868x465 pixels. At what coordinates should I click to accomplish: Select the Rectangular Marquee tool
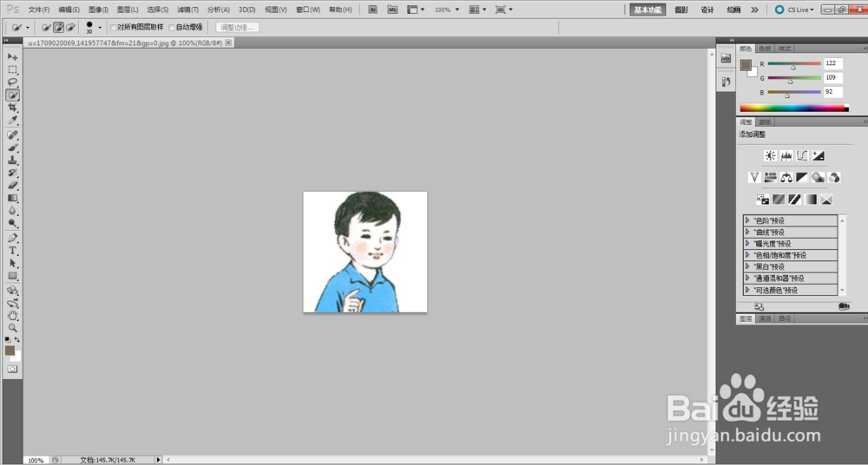pyautogui.click(x=12, y=69)
